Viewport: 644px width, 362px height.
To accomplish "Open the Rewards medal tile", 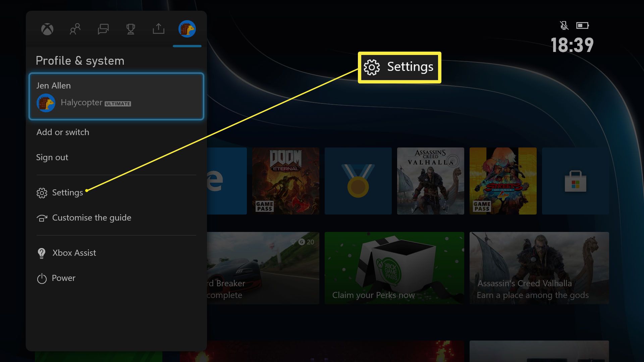I will tap(358, 181).
